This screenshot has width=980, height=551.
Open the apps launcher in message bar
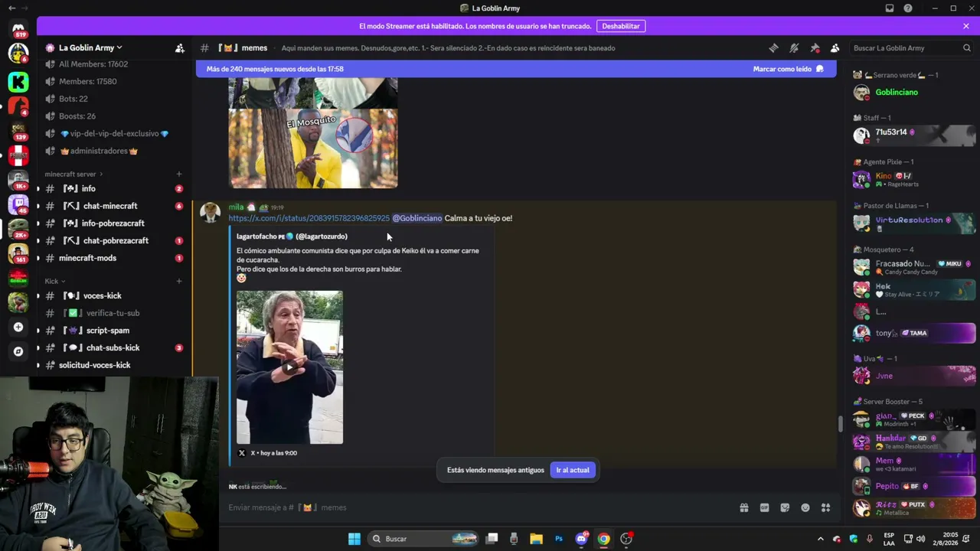(x=825, y=507)
